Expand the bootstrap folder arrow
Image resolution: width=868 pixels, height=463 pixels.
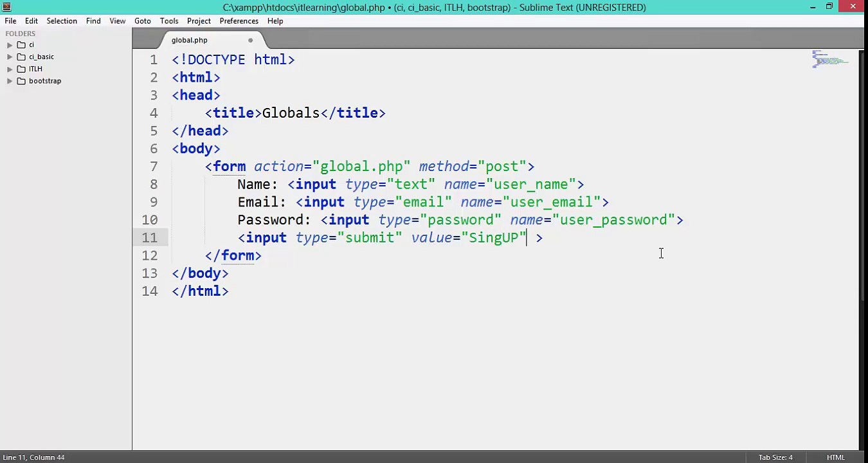(10, 81)
